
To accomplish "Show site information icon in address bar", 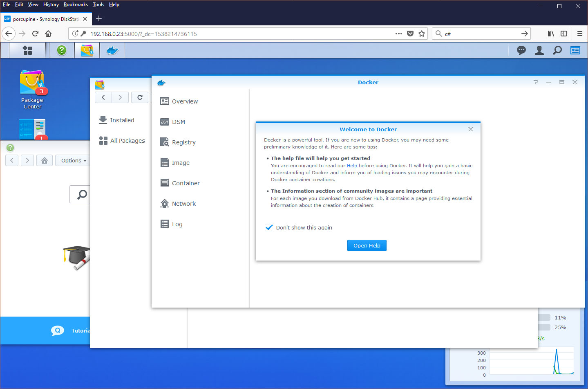I will click(75, 34).
